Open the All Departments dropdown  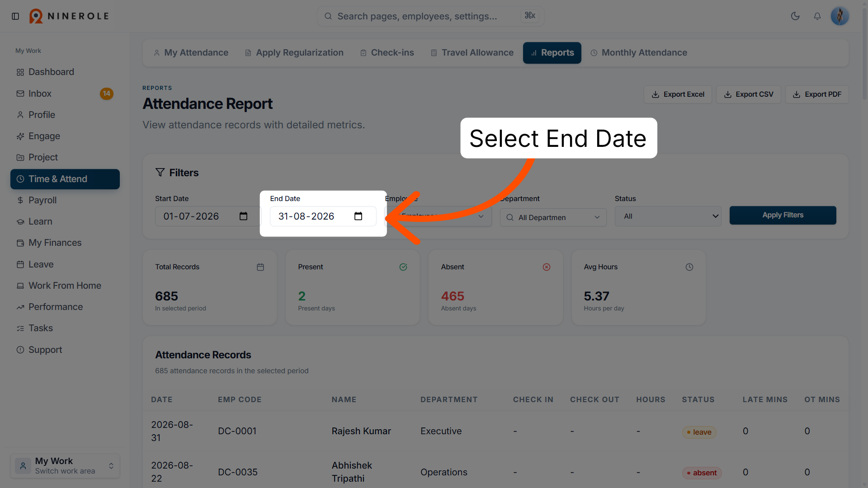[x=553, y=217]
